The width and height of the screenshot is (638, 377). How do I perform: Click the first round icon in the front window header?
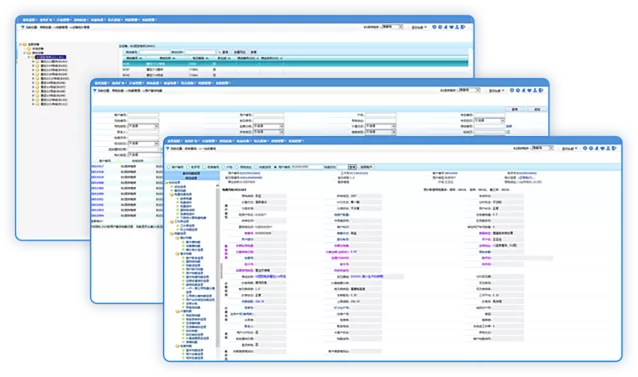pyautogui.click(x=585, y=148)
